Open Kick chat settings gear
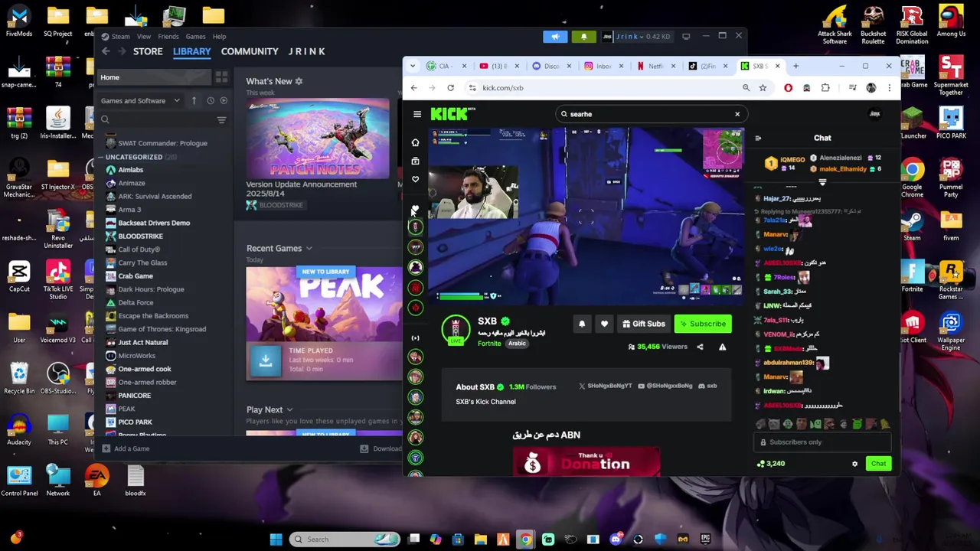 pos(854,464)
